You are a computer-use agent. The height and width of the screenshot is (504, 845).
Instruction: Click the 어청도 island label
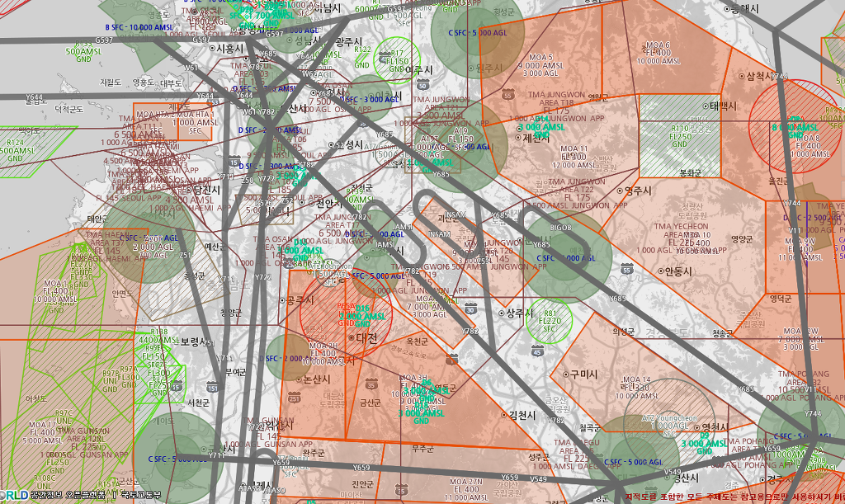click(36, 399)
